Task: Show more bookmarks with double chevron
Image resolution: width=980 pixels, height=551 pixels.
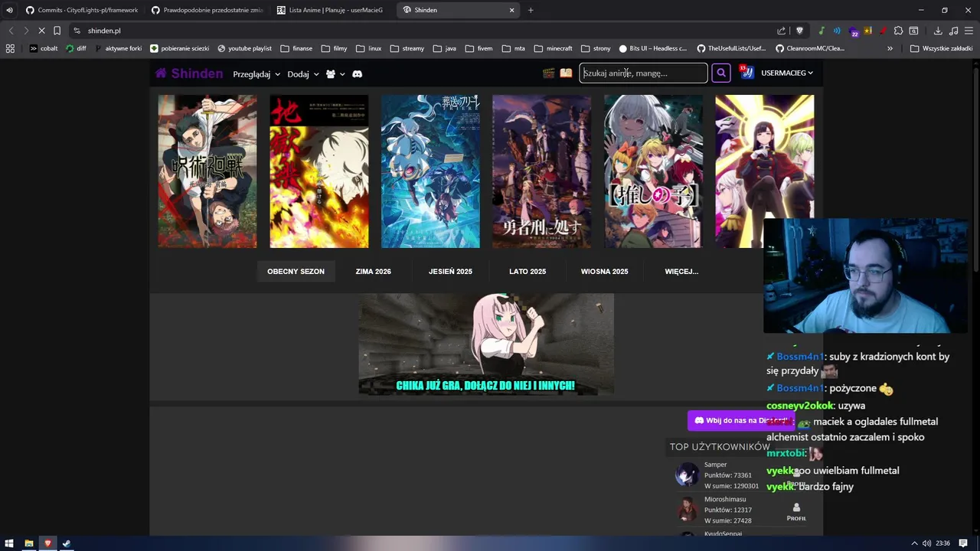Action: (890, 48)
